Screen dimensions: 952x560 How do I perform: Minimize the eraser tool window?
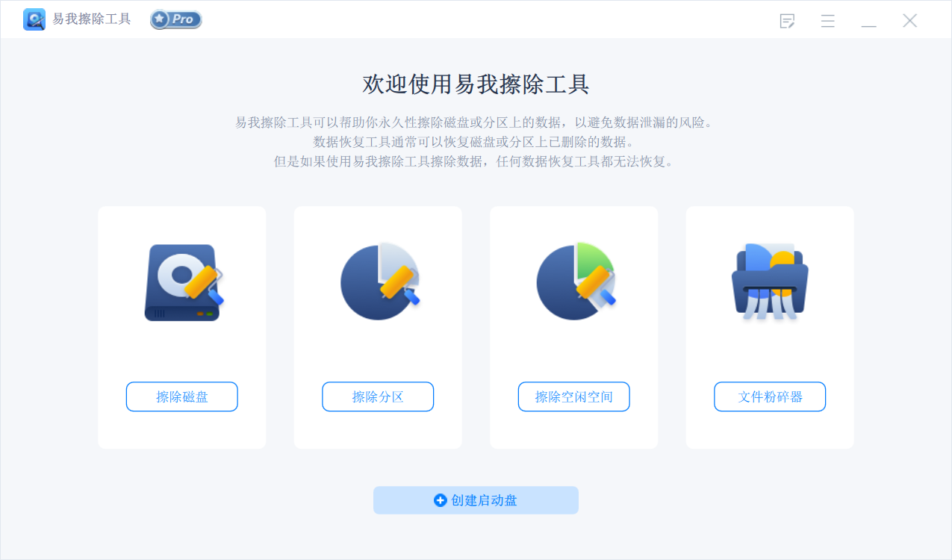868,21
